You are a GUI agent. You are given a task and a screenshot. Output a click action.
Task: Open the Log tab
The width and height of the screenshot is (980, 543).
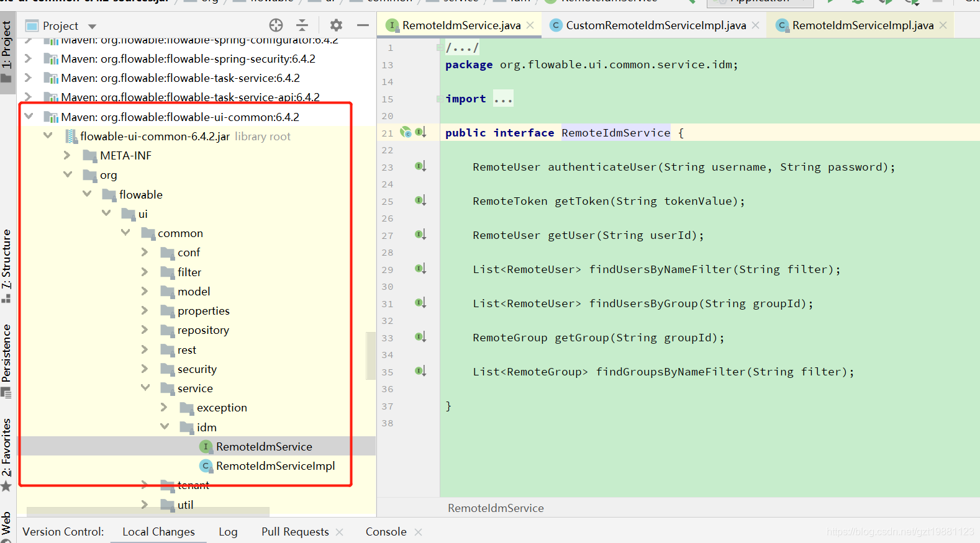pyautogui.click(x=228, y=532)
